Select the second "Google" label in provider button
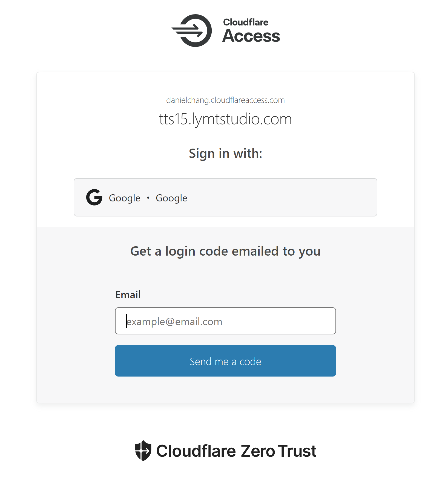Image resolution: width=448 pixels, height=486 pixels. [x=171, y=198]
